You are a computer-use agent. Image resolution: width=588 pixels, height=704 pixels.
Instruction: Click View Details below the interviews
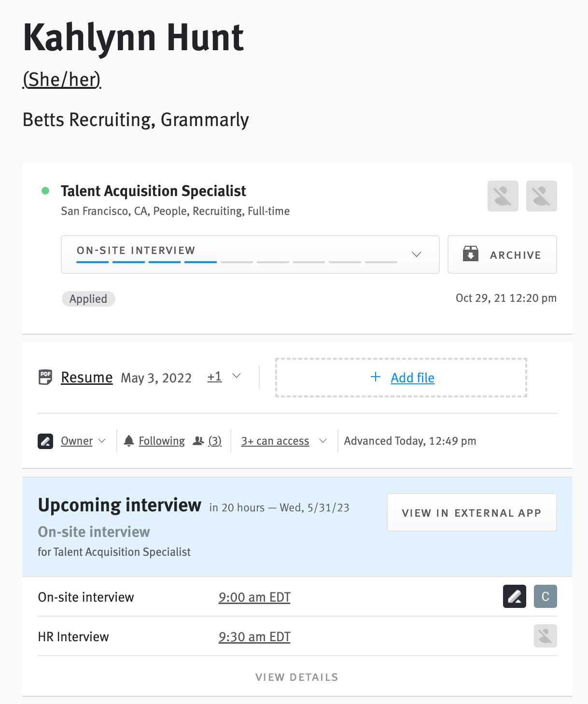click(x=297, y=677)
